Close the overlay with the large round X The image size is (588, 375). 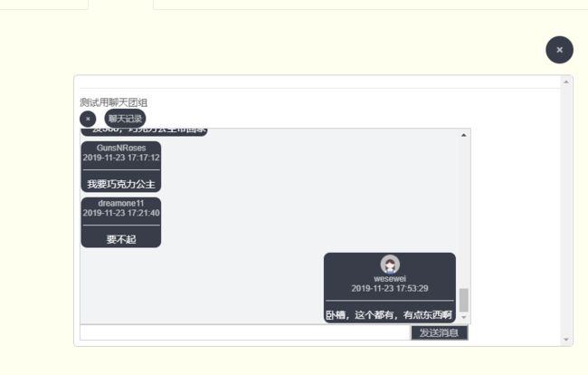[x=559, y=50]
